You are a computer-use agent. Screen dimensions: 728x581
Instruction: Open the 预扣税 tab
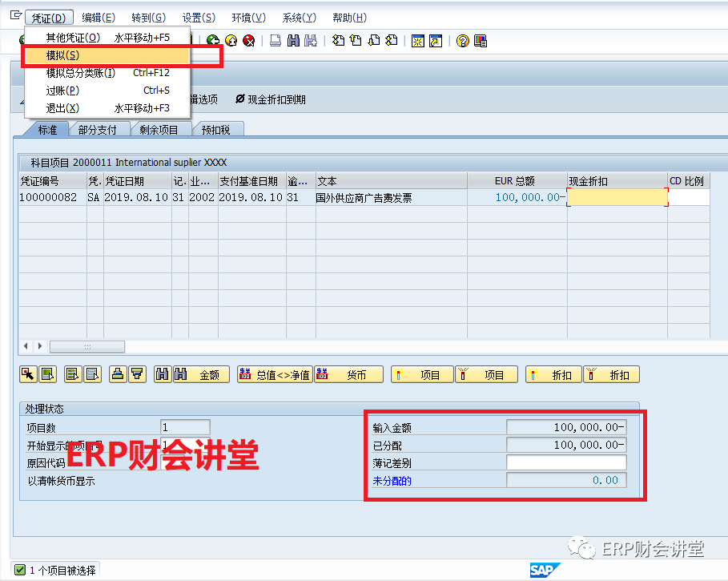tap(216, 130)
